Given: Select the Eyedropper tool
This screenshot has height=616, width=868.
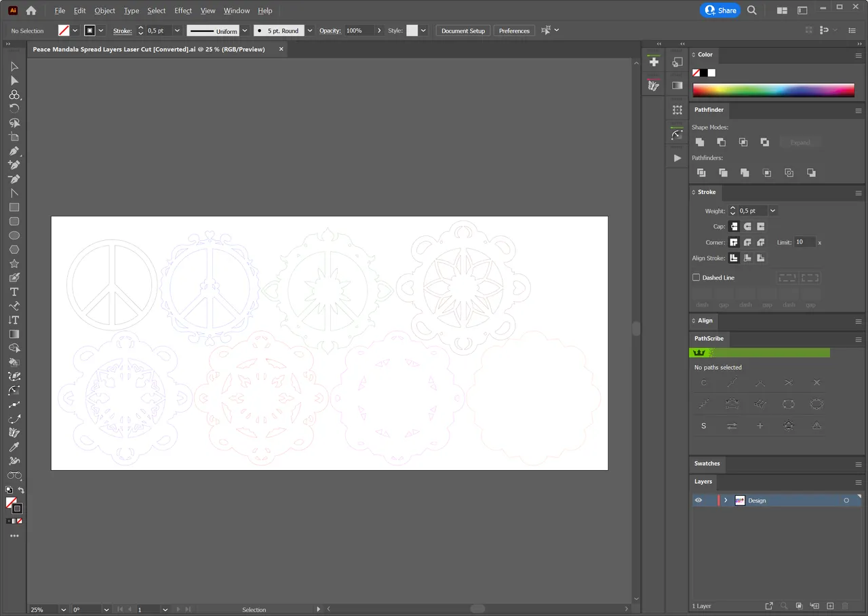Looking at the screenshot, I should (14, 447).
